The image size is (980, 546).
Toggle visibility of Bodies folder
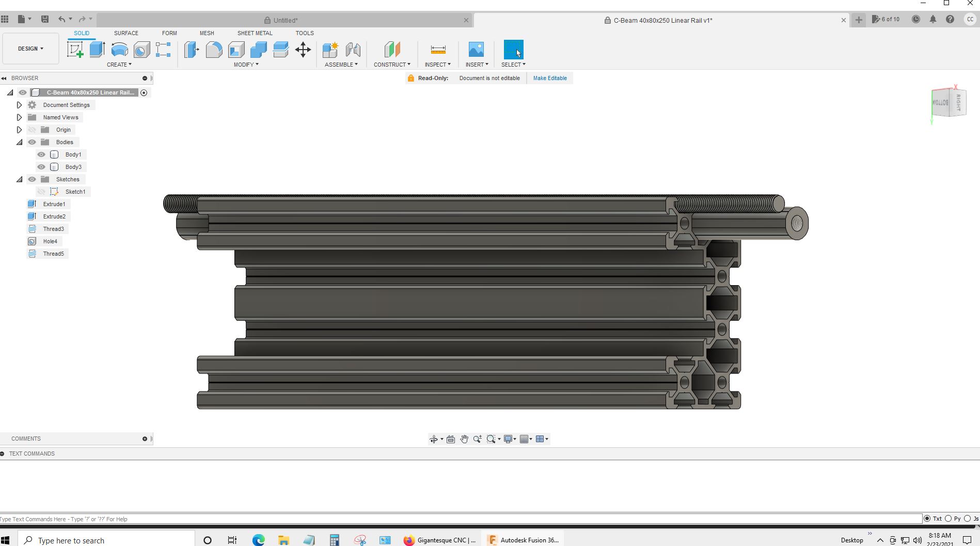(32, 142)
